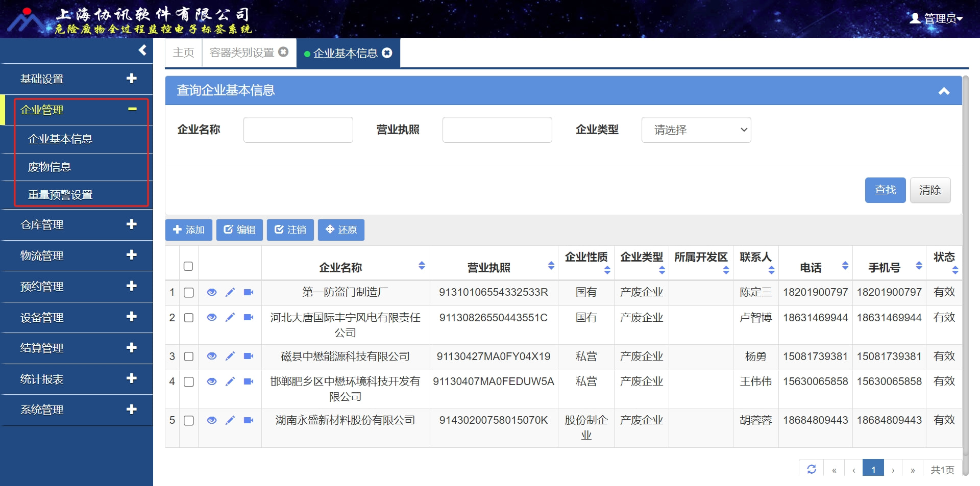
Task: Sort by 手机号 column
Action: tap(919, 266)
